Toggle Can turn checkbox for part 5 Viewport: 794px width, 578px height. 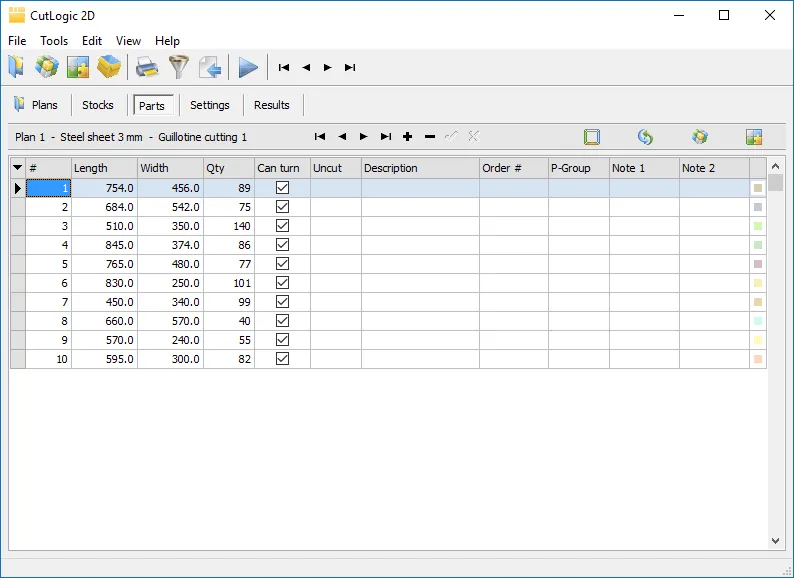[282, 264]
